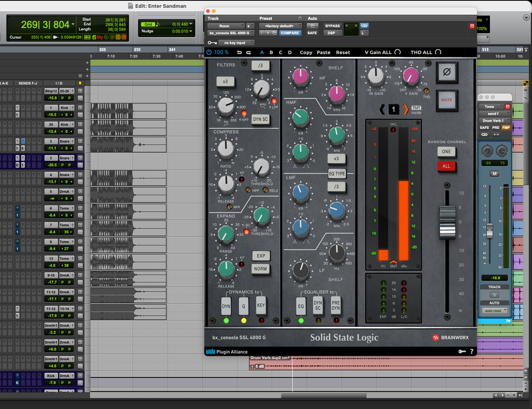Toggle the MUTE button on the console
Viewport: 532px width, 409px height.
(447, 100)
